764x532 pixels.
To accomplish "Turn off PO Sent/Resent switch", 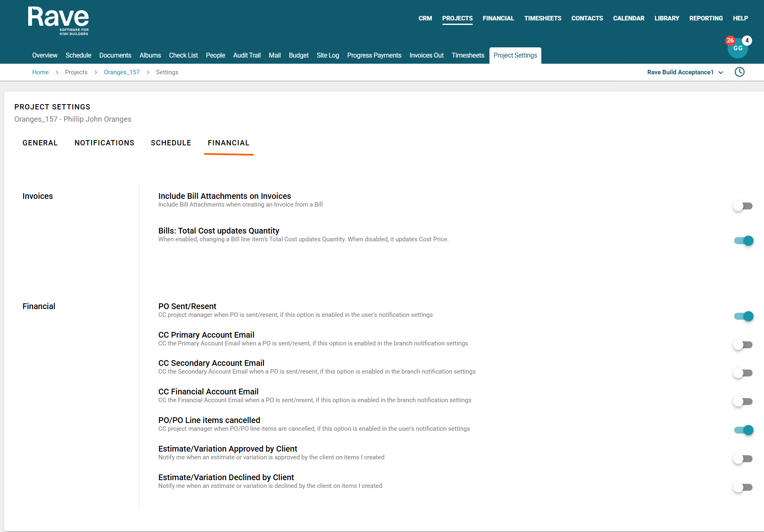I will 744,316.
